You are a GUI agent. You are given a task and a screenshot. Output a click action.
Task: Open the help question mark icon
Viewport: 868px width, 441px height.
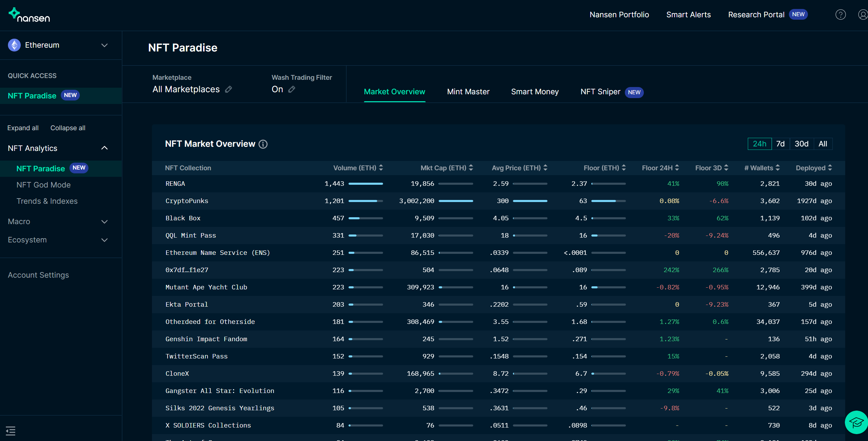pyautogui.click(x=840, y=15)
